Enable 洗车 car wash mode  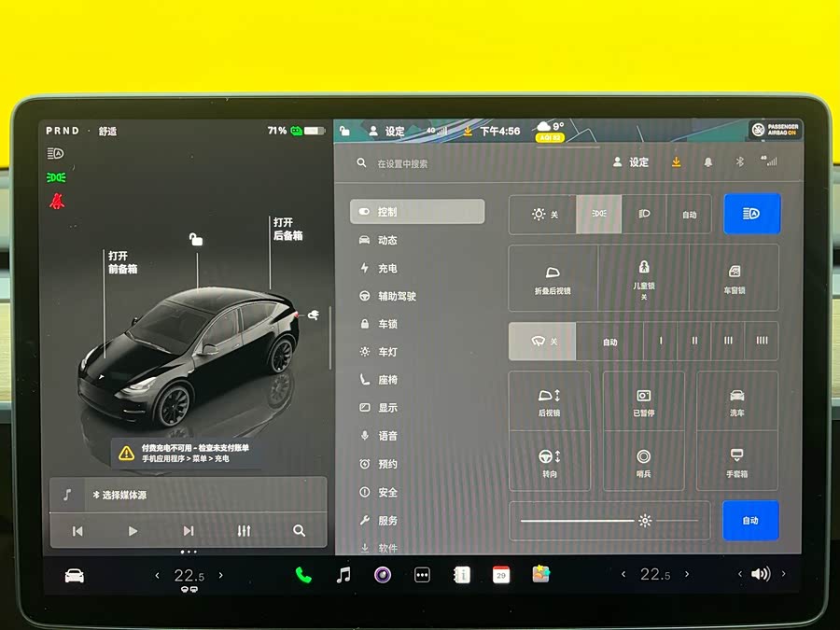736,401
